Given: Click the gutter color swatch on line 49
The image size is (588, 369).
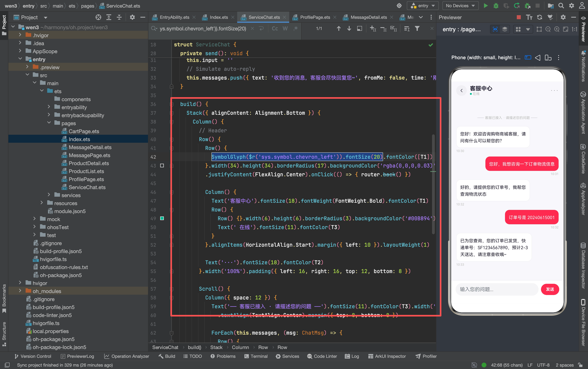Looking at the screenshot, I should coord(162,218).
